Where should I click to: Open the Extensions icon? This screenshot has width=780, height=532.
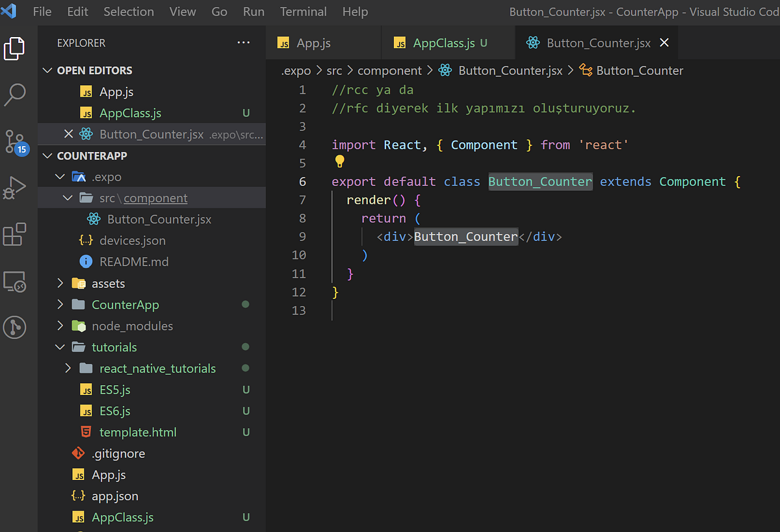tap(16, 234)
